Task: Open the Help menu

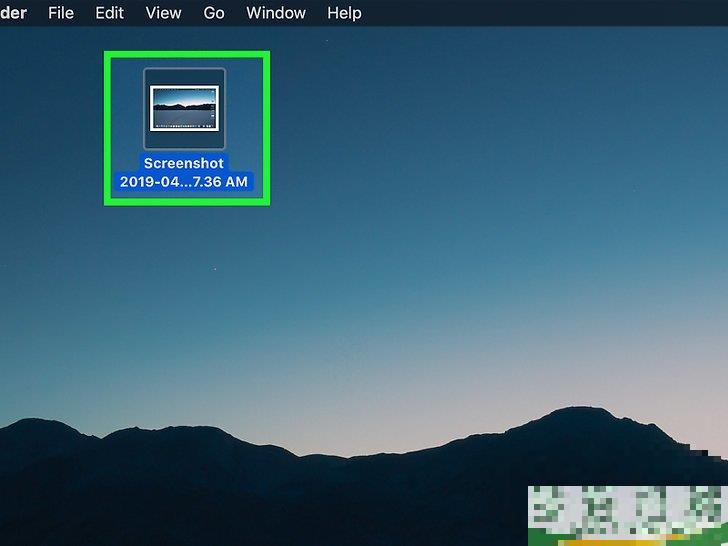Action: tap(344, 13)
